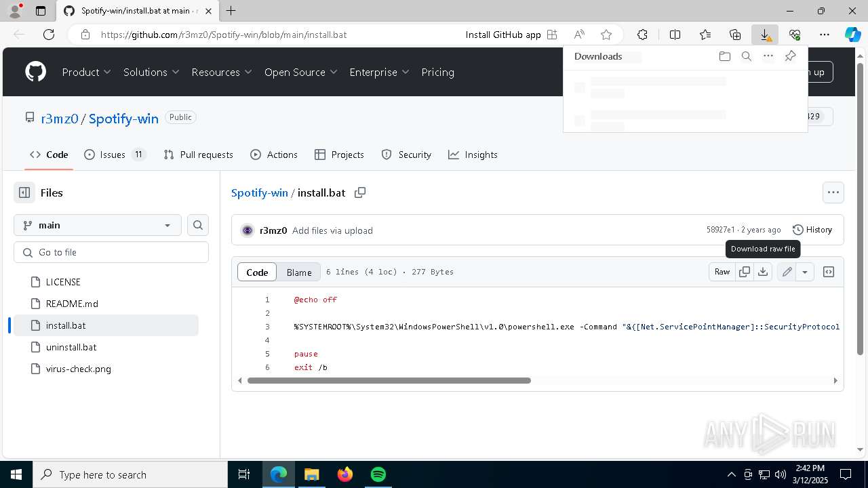This screenshot has width=868, height=488.
Task: Click the Pricing link
Action: (x=437, y=72)
